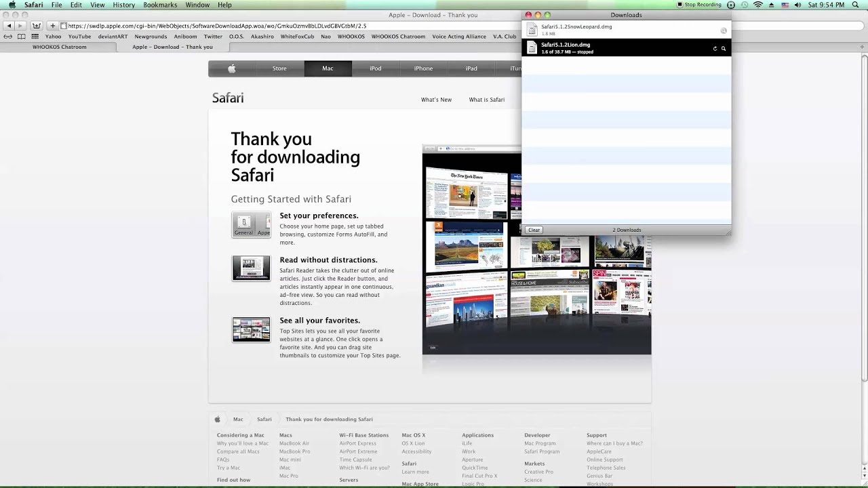
Task: Click the Safari heading link
Action: (x=228, y=98)
